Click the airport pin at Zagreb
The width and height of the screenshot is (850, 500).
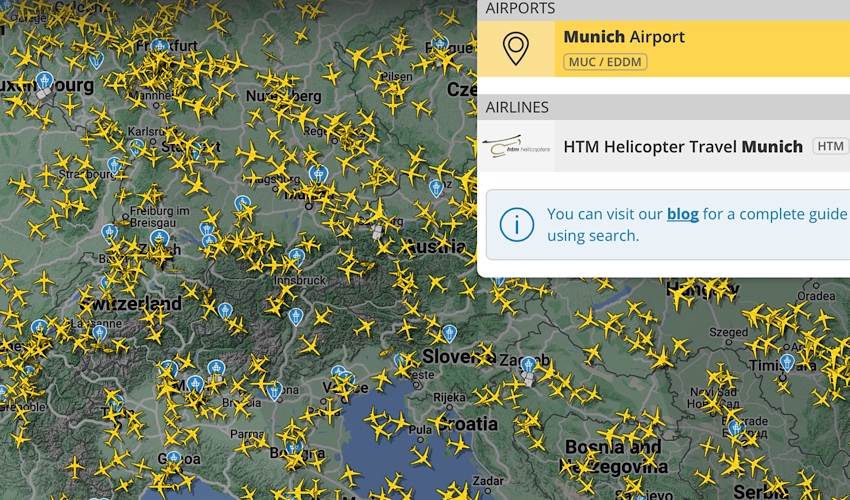pyautogui.click(x=529, y=364)
